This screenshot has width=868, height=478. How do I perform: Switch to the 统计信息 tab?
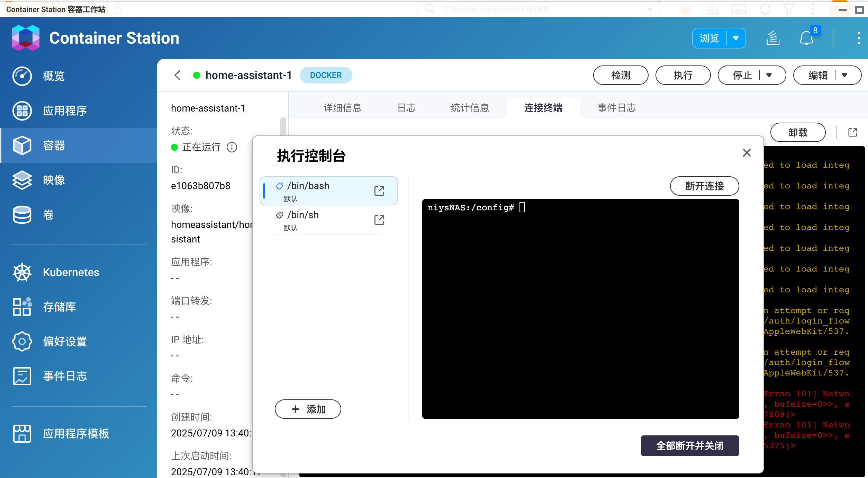point(470,108)
